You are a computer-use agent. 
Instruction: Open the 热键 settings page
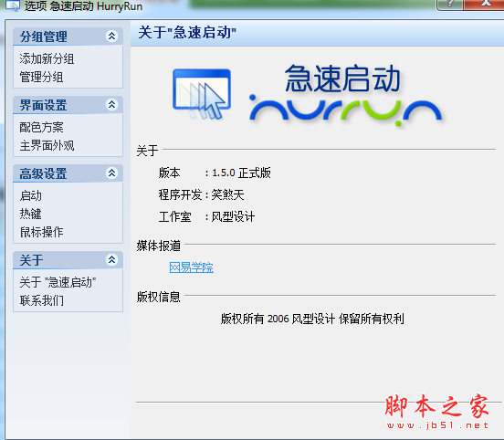click(x=30, y=214)
